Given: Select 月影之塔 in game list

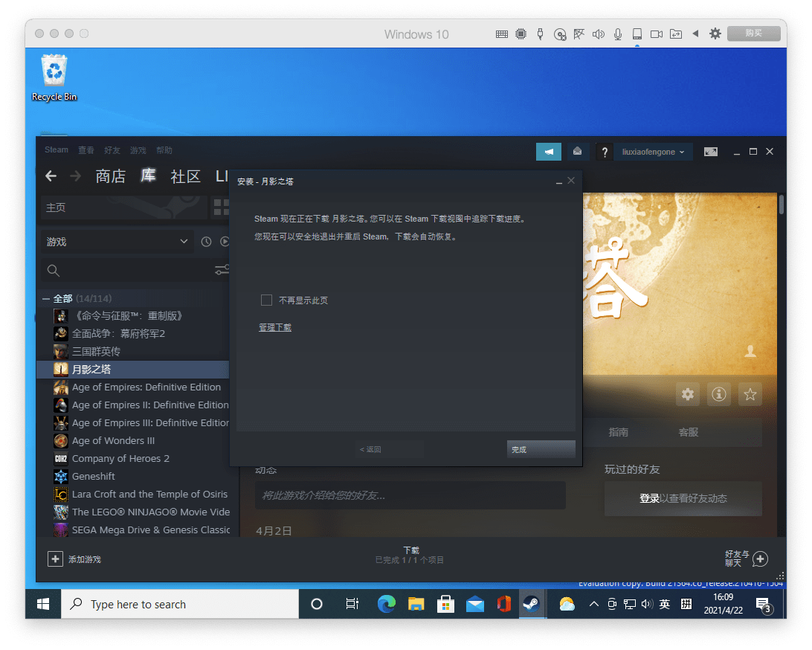Looking at the screenshot, I should pos(134,370).
